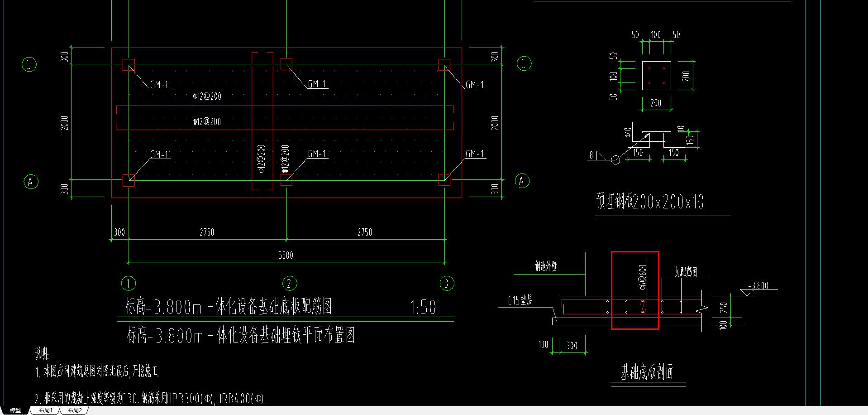Select the 预埋钢板200x200x10 detail title

[x=650, y=201]
